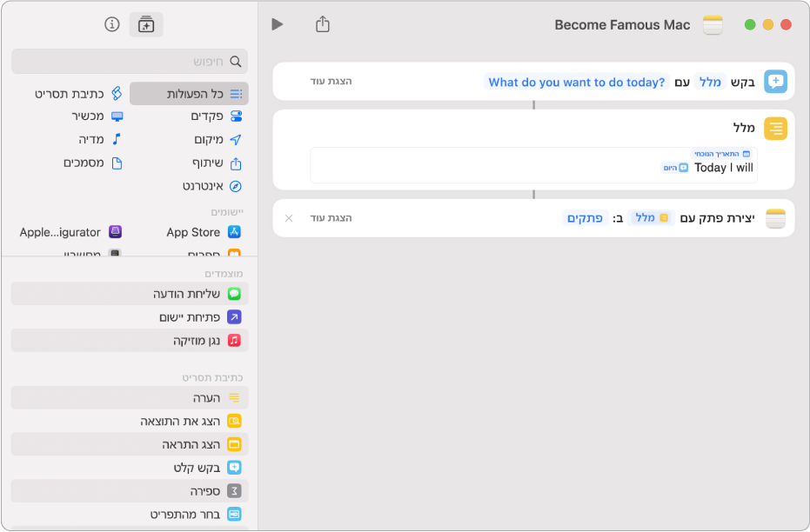Screen dimensions: 810x532
Task: Select the action library button
Action: coord(146,24)
